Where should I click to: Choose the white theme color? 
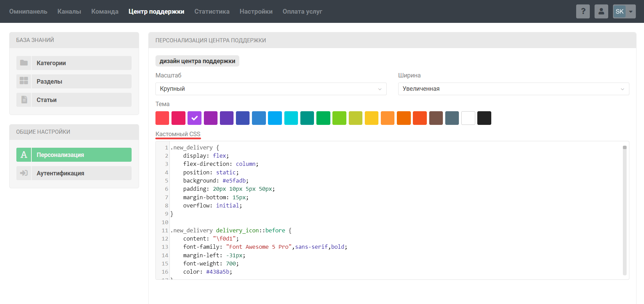click(468, 118)
